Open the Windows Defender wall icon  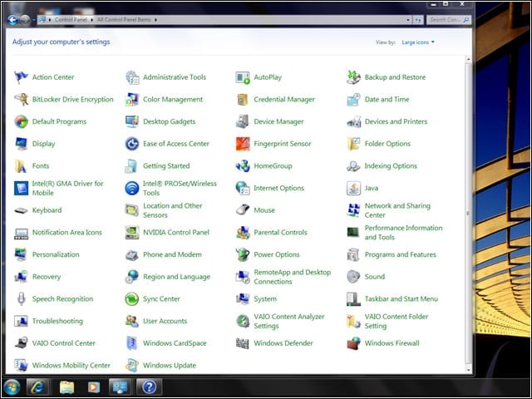tap(243, 343)
